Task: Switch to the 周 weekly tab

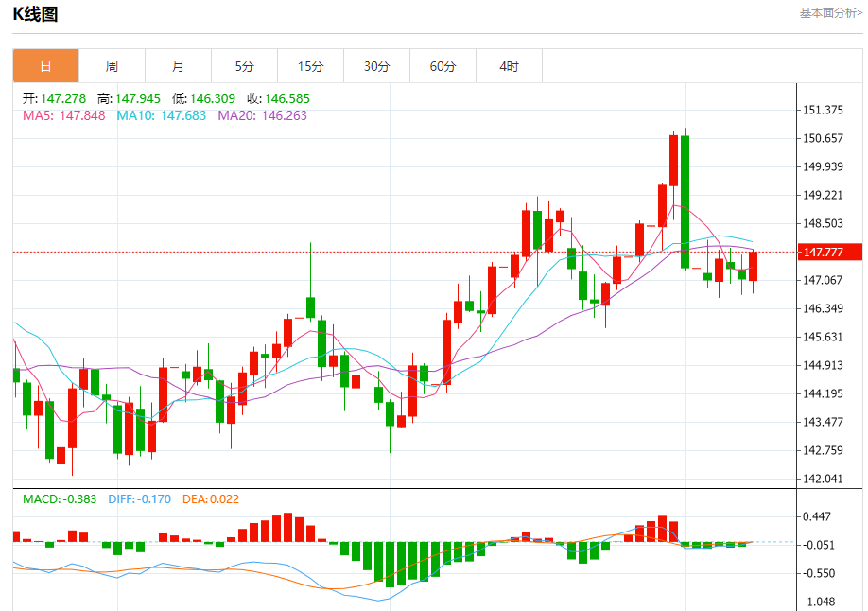Action: point(112,66)
